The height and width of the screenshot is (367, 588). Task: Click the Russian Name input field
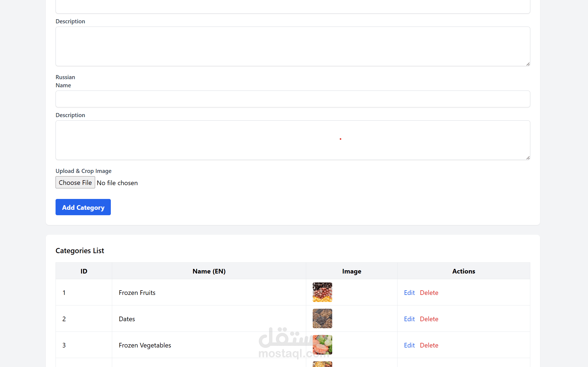click(293, 99)
